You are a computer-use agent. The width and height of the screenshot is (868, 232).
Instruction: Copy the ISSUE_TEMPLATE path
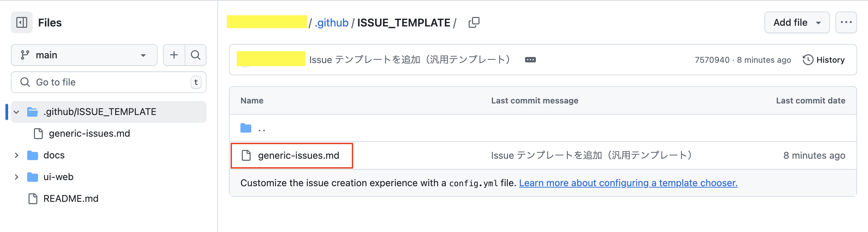pyautogui.click(x=473, y=22)
